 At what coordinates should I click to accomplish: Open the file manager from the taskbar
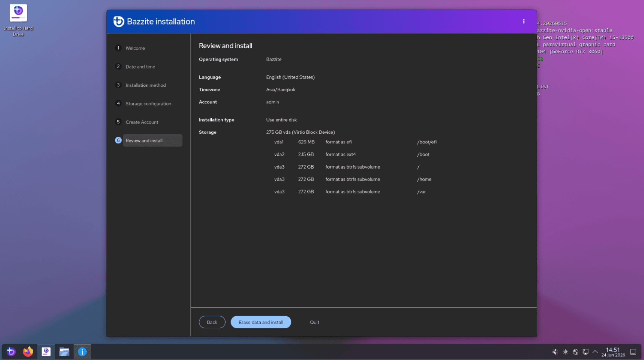[x=64, y=352]
